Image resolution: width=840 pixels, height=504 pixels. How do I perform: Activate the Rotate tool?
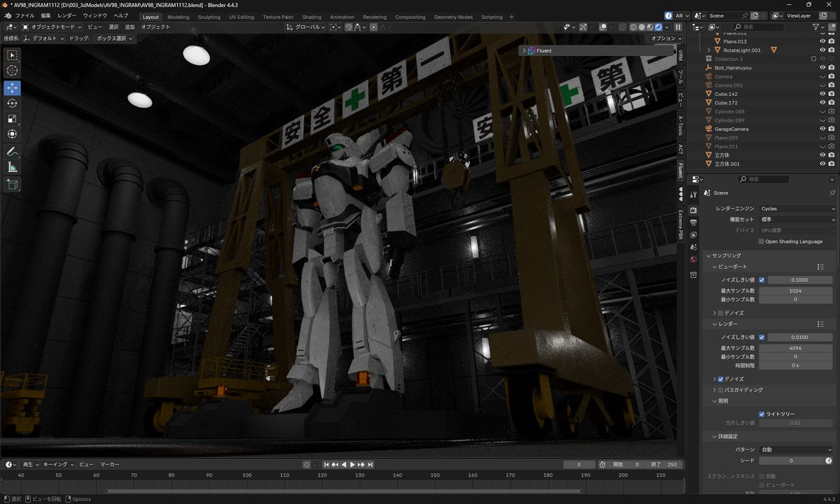click(x=12, y=103)
